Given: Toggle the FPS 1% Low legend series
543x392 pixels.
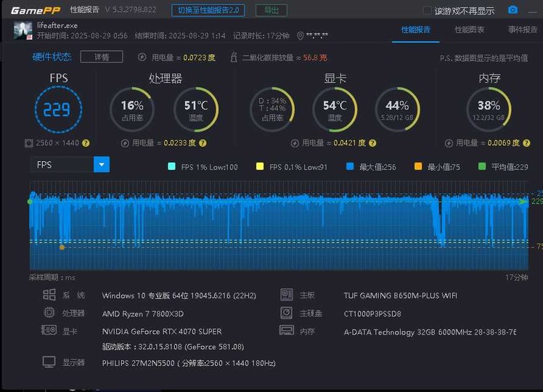Looking at the screenshot, I should 171,166.
